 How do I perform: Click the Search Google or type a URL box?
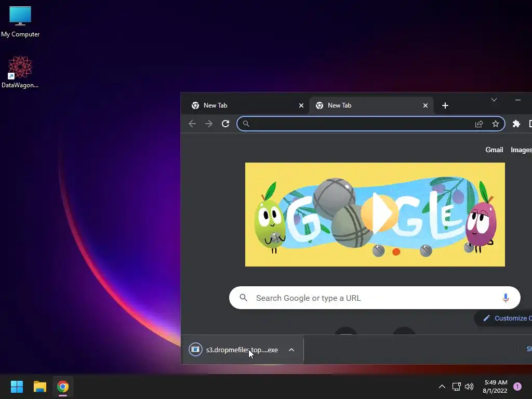click(375, 298)
